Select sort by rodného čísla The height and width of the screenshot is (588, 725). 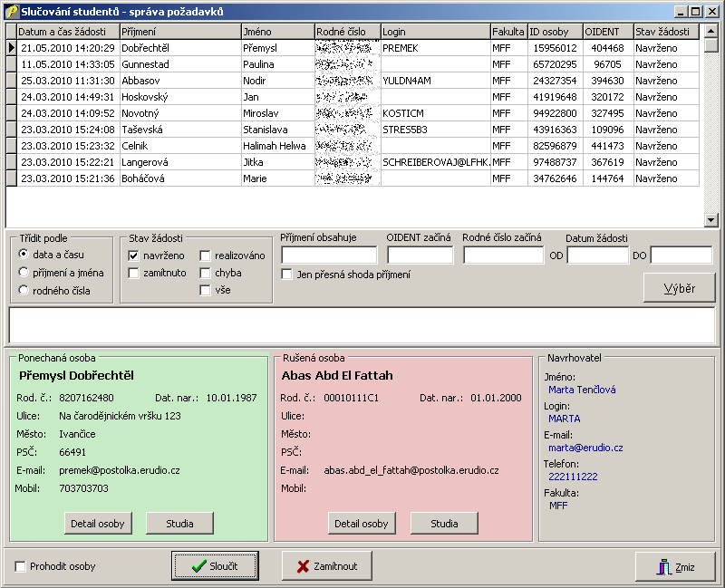(x=24, y=291)
